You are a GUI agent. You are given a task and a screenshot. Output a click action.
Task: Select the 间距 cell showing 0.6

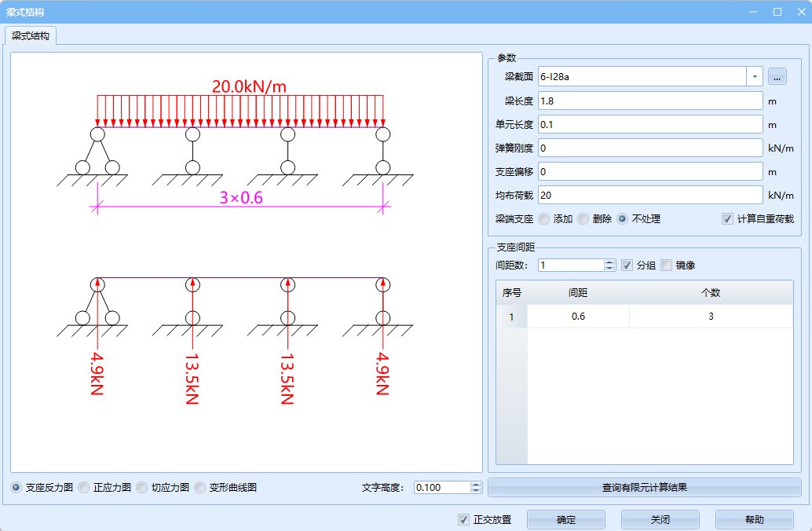pos(578,317)
